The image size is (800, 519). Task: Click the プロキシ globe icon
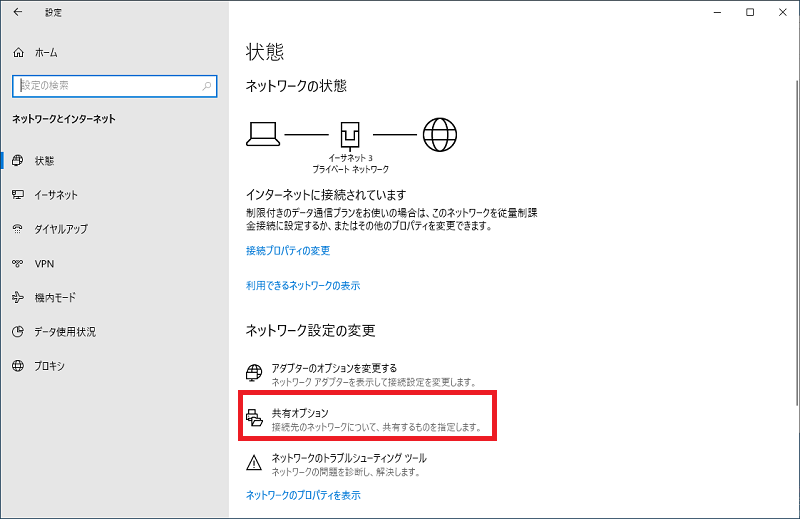point(18,366)
